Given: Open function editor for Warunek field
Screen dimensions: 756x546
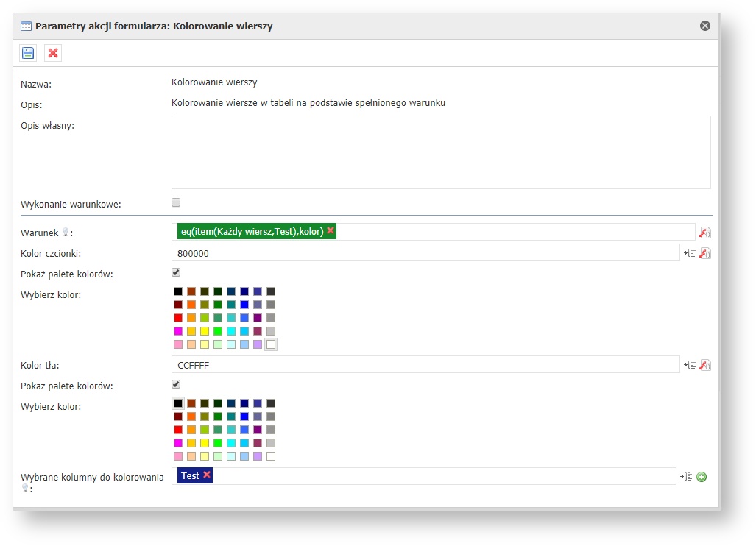Looking at the screenshot, I should (x=704, y=233).
